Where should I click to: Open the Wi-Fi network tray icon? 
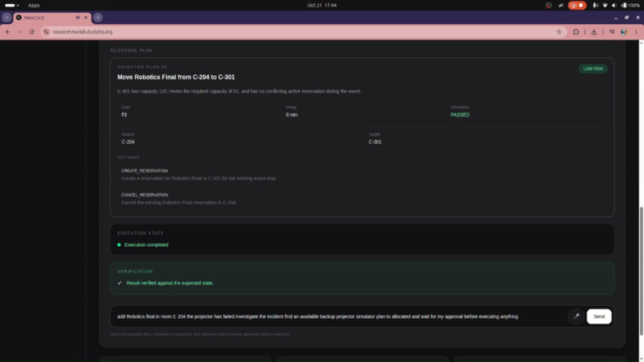point(605,6)
